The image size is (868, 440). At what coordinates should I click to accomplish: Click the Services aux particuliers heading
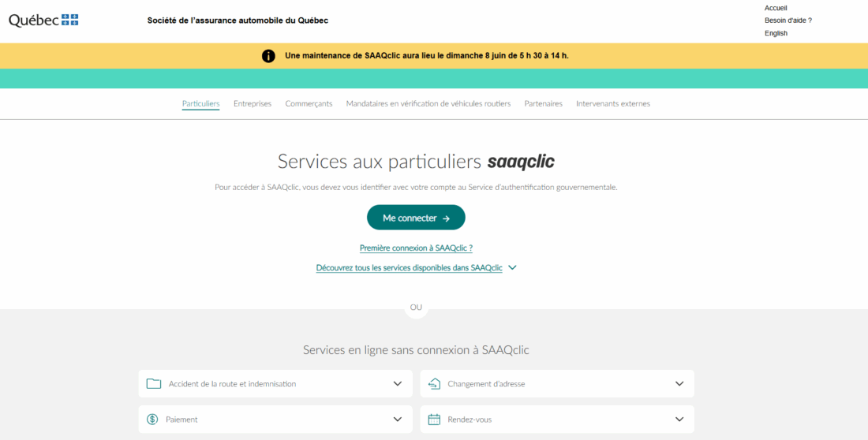tap(417, 162)
